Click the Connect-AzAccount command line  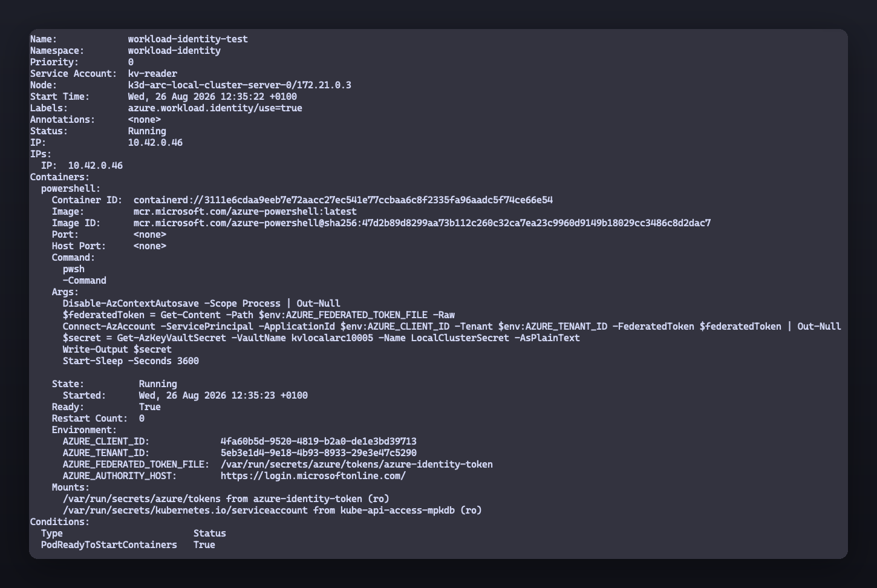pos(452,327)
